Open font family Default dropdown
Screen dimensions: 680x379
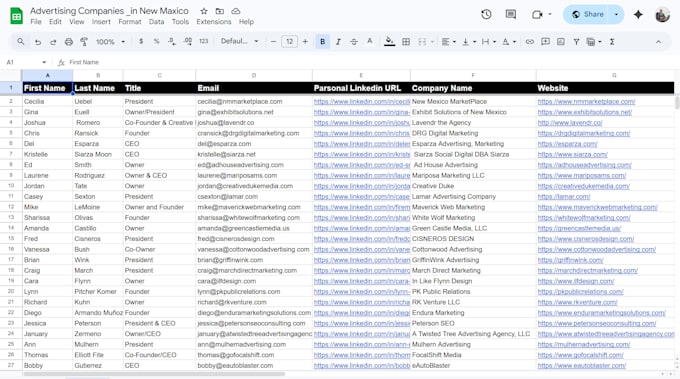click(x=239, y=41)
